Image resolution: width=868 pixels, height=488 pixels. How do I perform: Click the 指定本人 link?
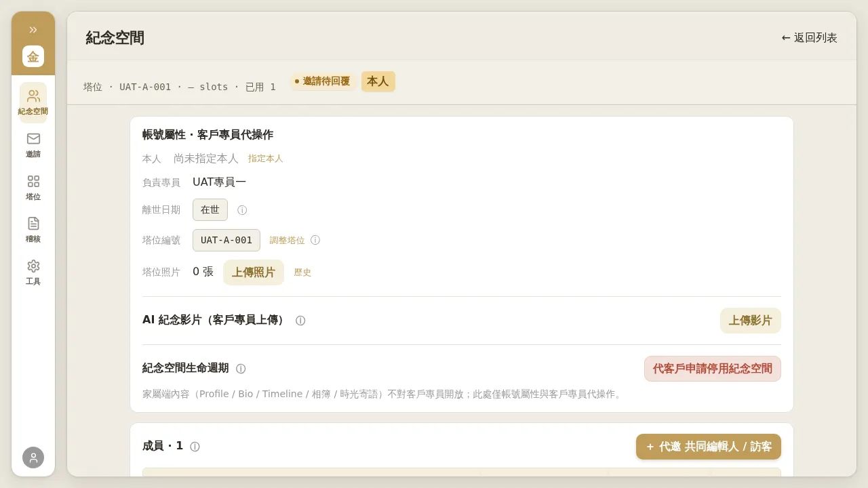point(265,159)
